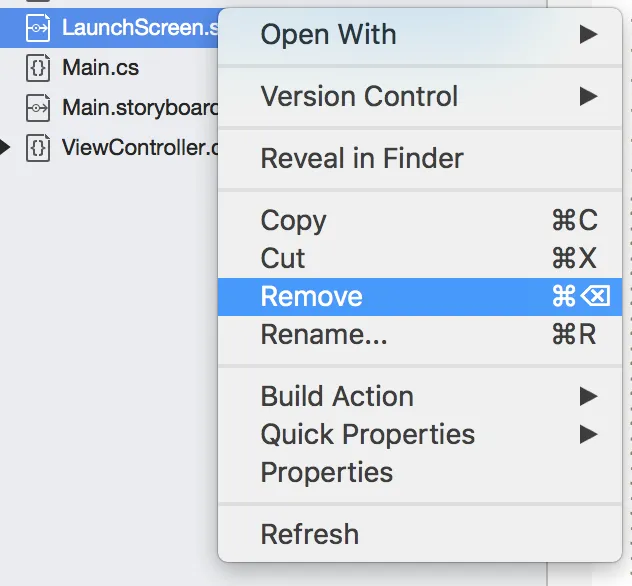Choose Remove in the context menu
Viewport: 632px width, 586px height.
coord(311,296)
